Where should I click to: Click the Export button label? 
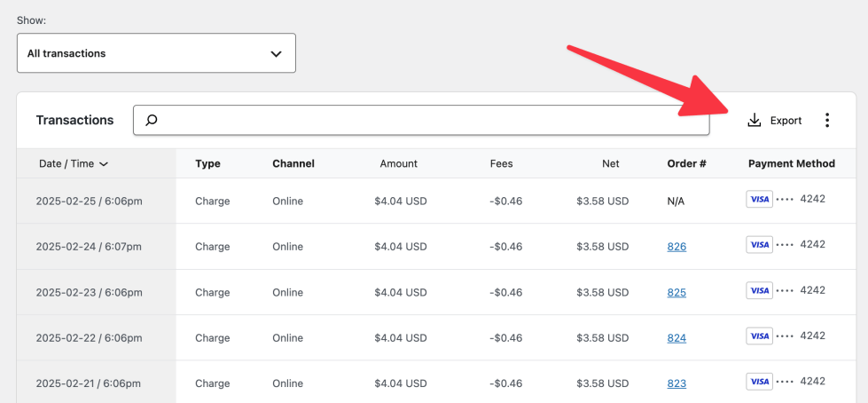point(786,121)
